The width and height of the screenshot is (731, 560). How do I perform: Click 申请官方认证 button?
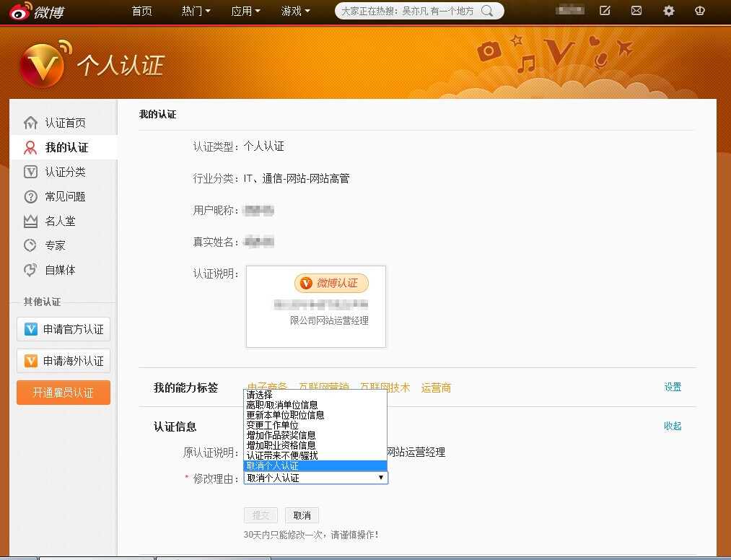[x=64, y=329]
